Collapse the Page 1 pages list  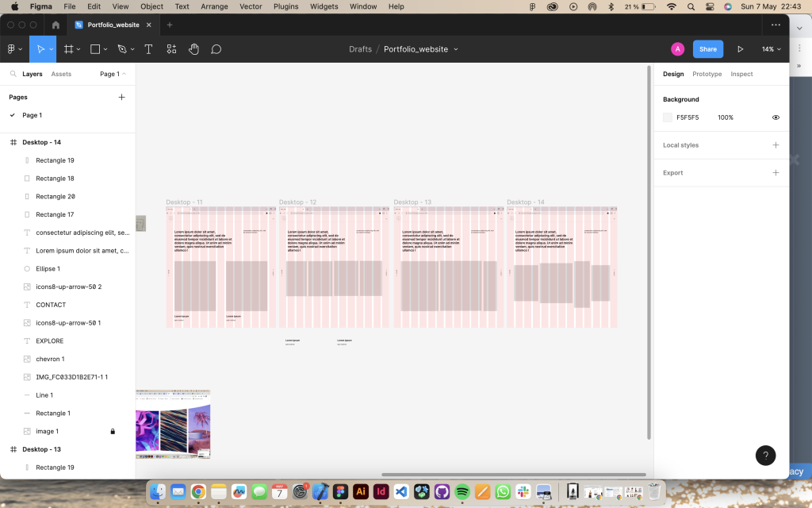coord(113,74)
